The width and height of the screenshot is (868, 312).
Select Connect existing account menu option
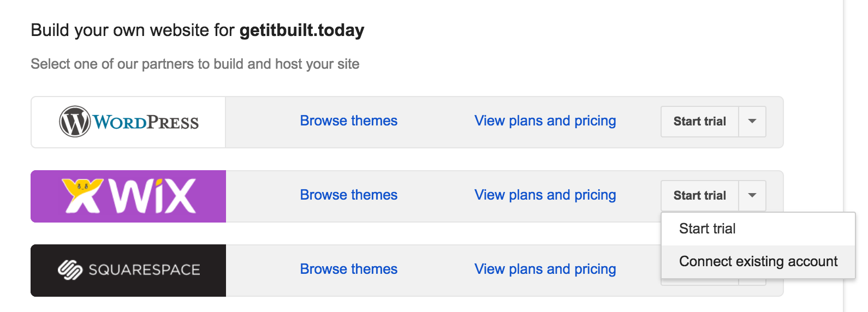click(x=758, y=261)
